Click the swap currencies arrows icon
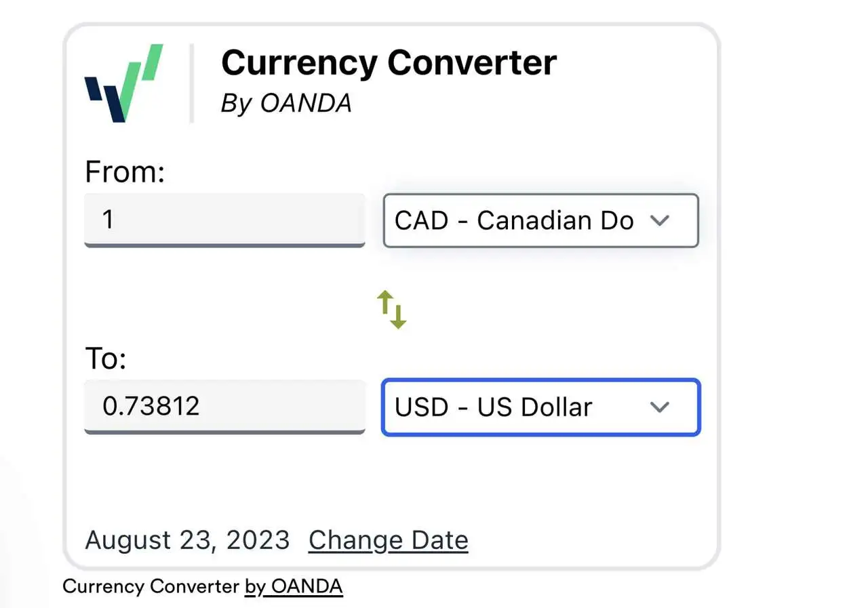Viewport: 868px width, 608px height. pyautogui.click(x=392, y=310)
